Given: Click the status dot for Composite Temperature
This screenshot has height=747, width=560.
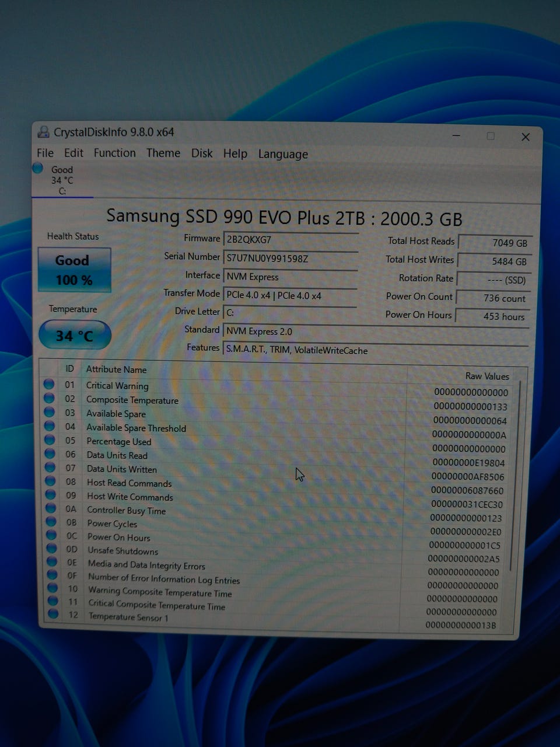Looking at the screenshot, I should [x=49, y=398].
